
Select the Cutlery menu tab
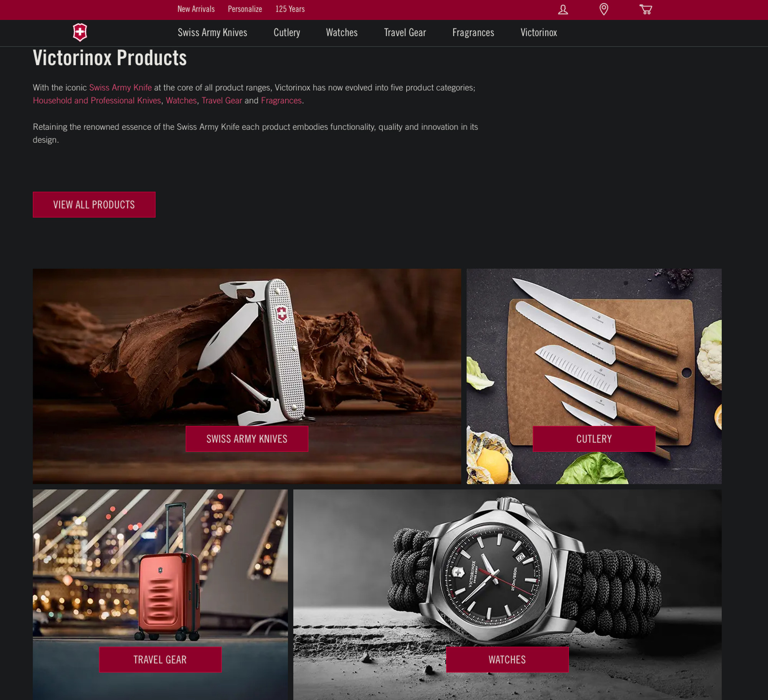(286, 32)
